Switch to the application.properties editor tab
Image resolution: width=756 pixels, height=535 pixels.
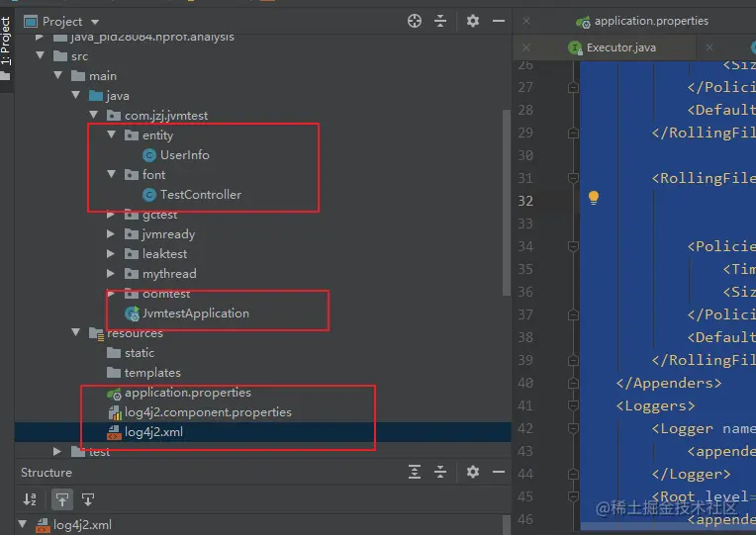[x=651, y=21]
